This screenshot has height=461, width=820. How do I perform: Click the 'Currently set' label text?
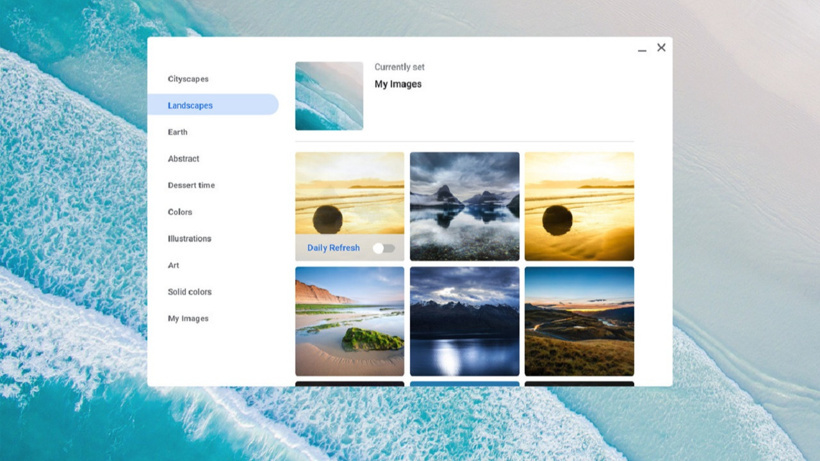(x=399, y=67)
